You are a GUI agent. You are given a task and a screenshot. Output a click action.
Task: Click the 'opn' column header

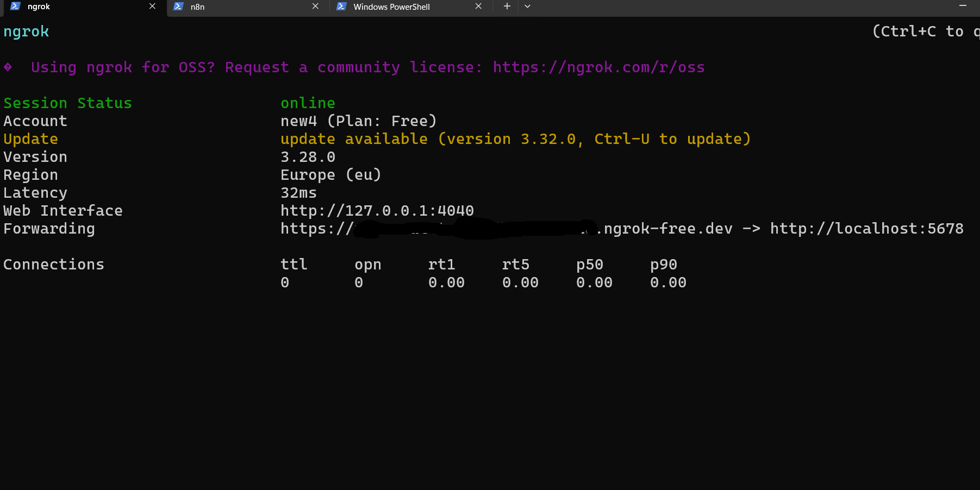368,265
